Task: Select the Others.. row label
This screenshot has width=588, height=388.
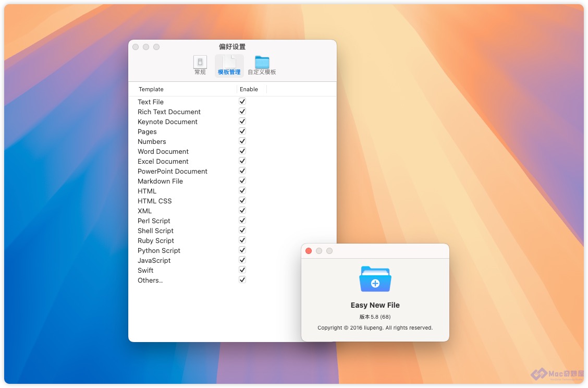Action: click(150, 280)
